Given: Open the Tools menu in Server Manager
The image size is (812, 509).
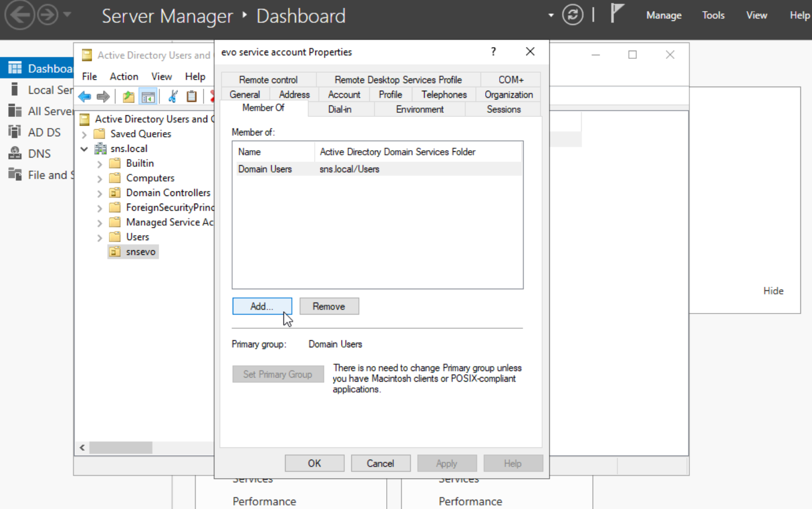Looking at the screenshot, I should point(713,15).
